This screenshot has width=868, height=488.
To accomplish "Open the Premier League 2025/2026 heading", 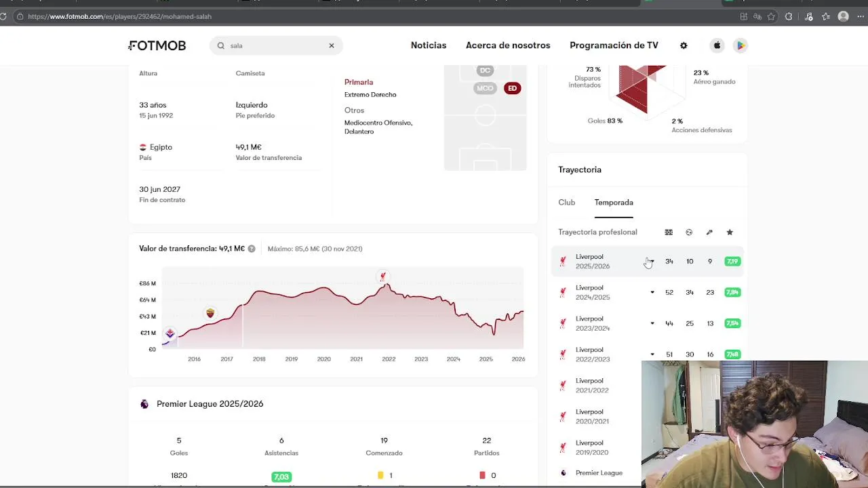I will (x=210, y=404).
